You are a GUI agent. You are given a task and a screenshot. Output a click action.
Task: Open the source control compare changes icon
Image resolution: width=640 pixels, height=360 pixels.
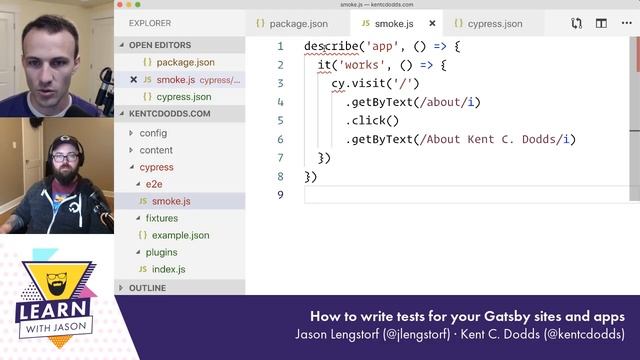click(576, 23)
